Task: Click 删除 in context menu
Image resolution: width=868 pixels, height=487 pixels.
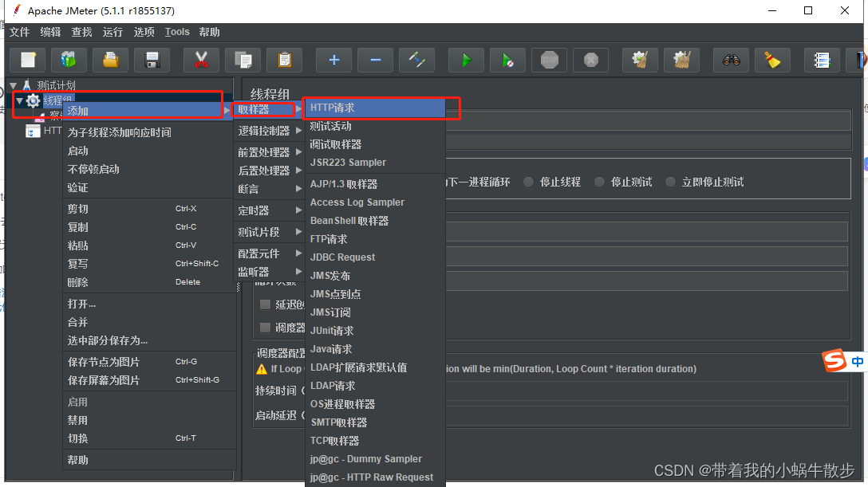Action: [149, 282]
